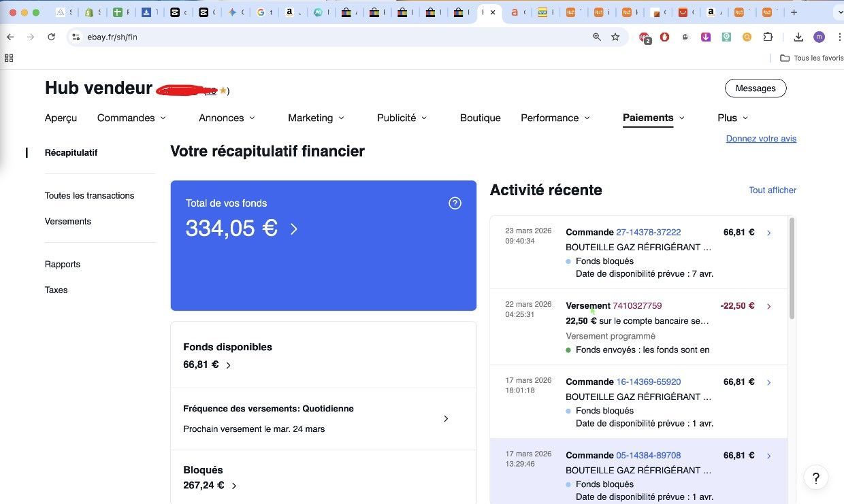Click Tout afficher in recent activity
This screenshot has width=844, height=504.
point(773,190)
